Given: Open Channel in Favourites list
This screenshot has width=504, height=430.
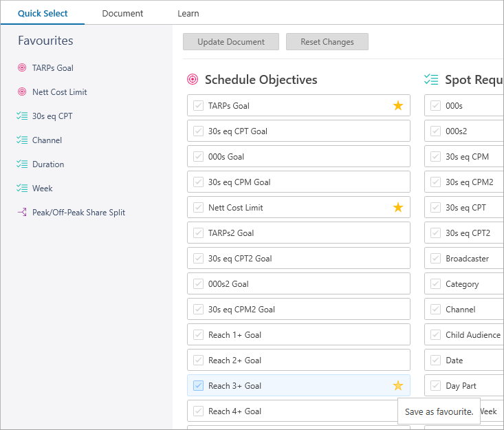Looking at the screenshot, I should click(x=47, y=140).
